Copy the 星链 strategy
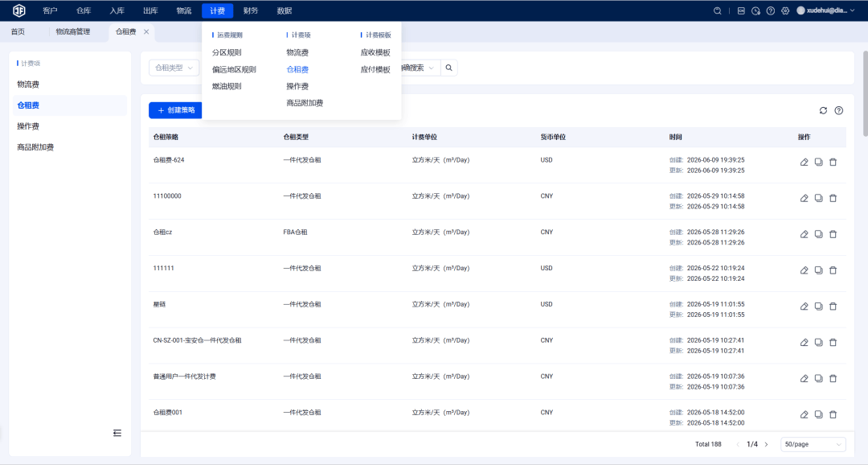 [x=818, y=306]
